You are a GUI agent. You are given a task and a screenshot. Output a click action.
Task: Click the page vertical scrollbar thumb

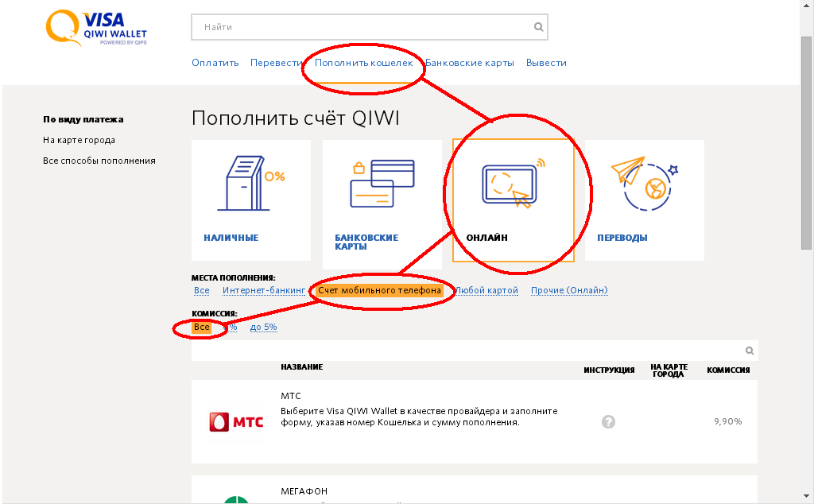pos(806,144)
